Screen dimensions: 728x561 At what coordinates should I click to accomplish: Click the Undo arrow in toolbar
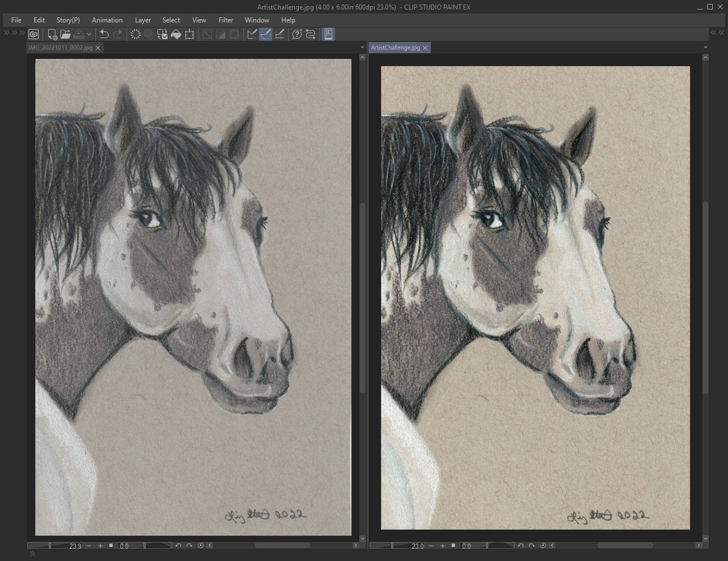pos(104,34)
